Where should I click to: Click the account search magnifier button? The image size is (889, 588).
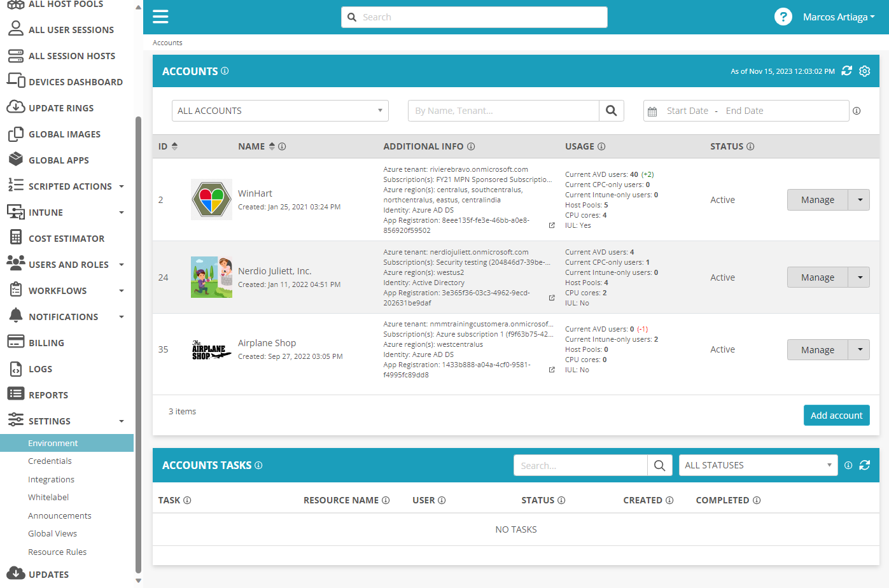tap(612, 111)
